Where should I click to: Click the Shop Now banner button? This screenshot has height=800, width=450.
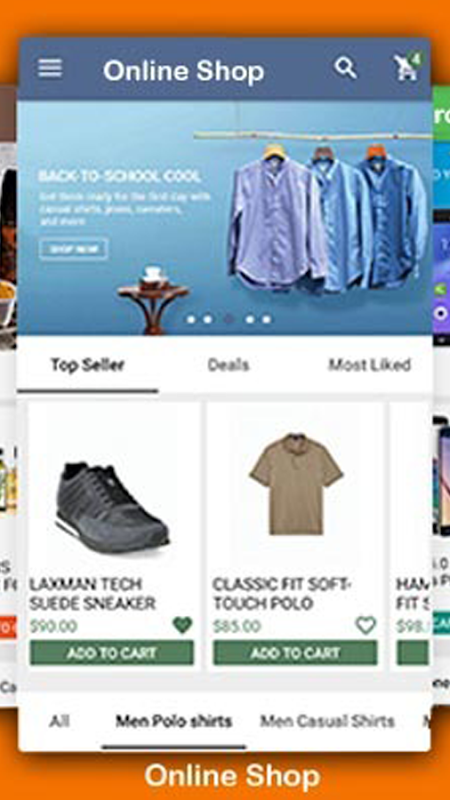(73, 249)
